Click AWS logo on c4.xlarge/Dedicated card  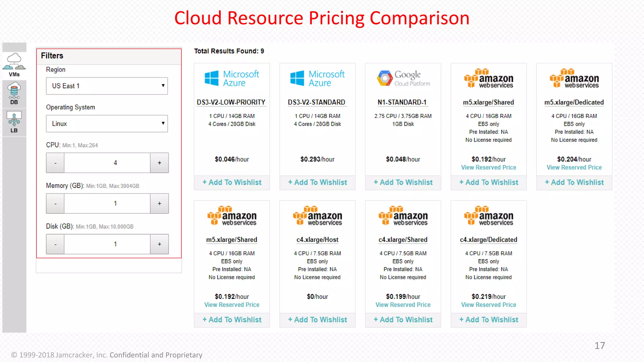[489, 216]
